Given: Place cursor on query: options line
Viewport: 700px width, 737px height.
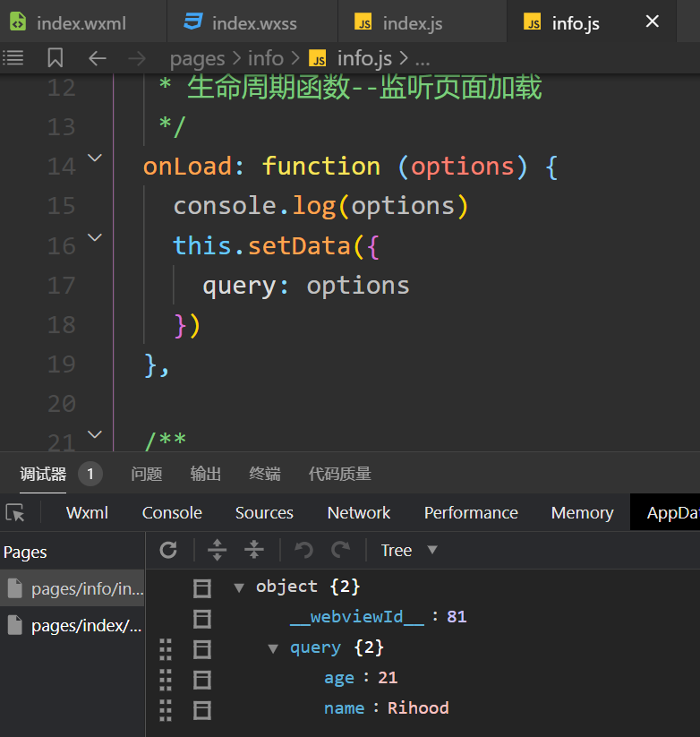Looking at the screenshot, I should coord(306,286).
